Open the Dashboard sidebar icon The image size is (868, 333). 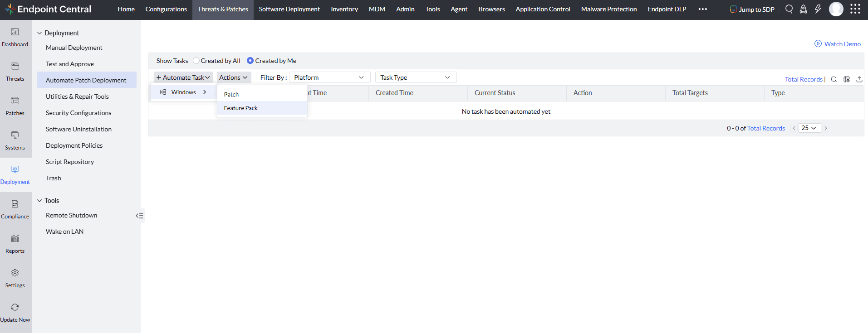coord(15,32)
